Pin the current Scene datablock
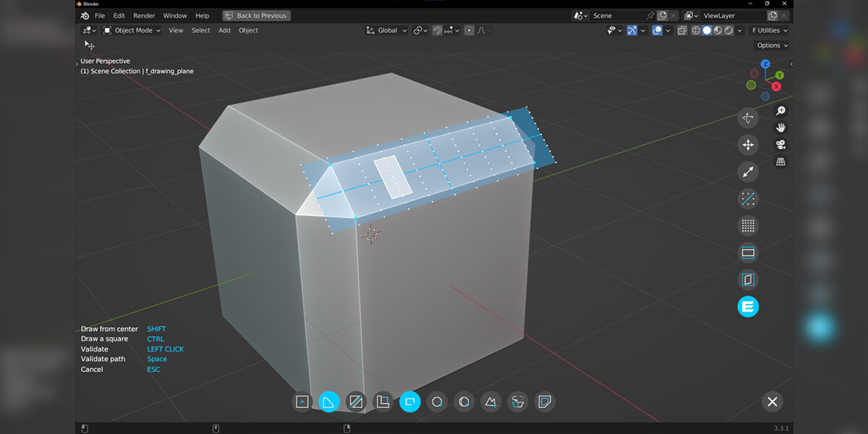 650,14
